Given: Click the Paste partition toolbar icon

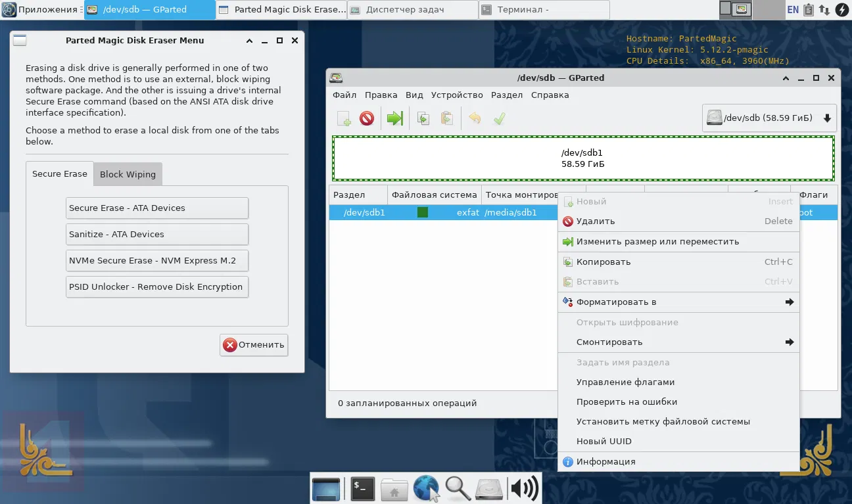Looking at the screenshot, I should pos(446,118).
